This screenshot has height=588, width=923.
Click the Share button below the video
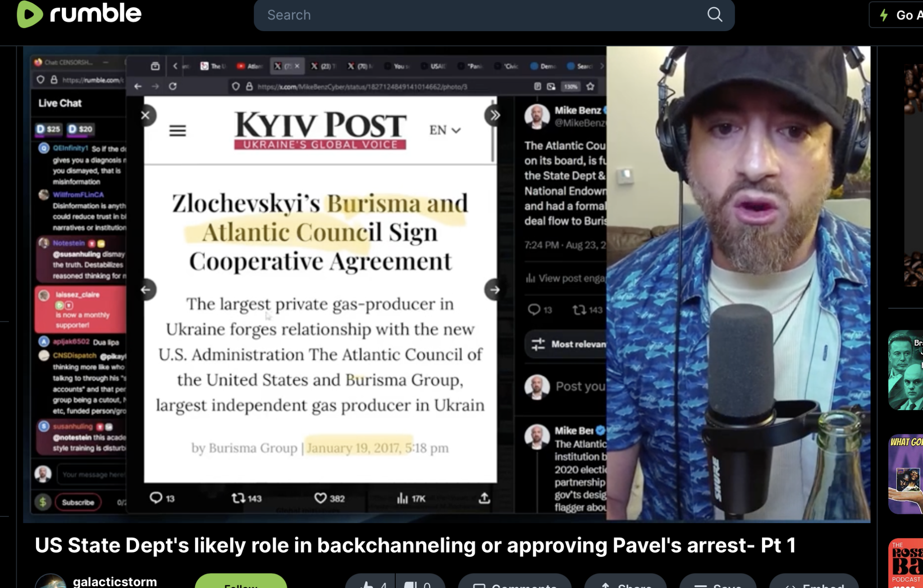pyautogui.click(x=626, y=582)
